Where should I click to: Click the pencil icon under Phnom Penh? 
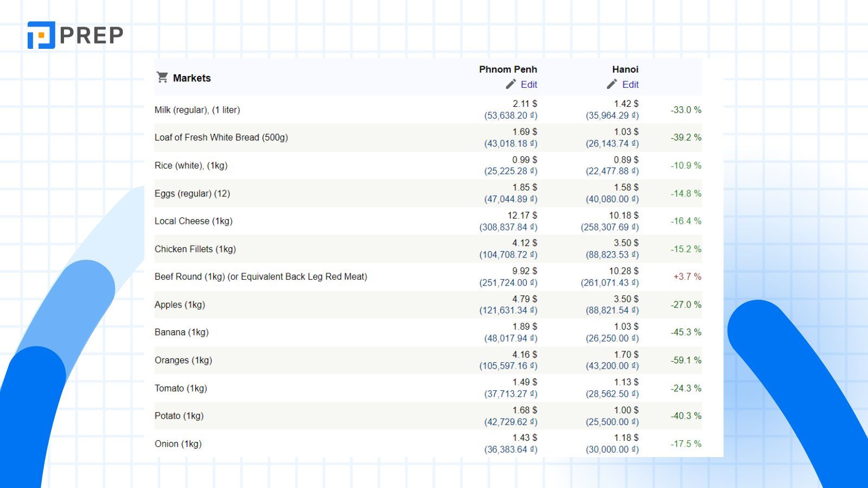point(510,84)
